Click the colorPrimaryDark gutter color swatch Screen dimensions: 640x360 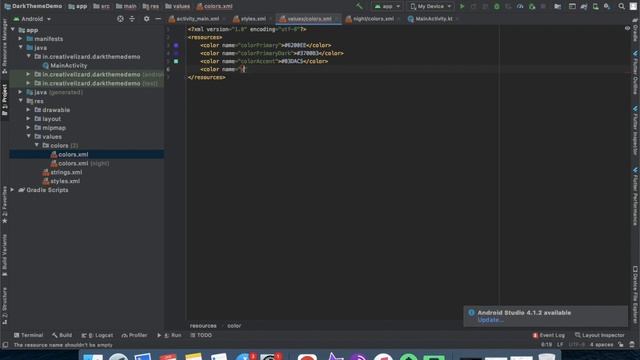point(176,53)
